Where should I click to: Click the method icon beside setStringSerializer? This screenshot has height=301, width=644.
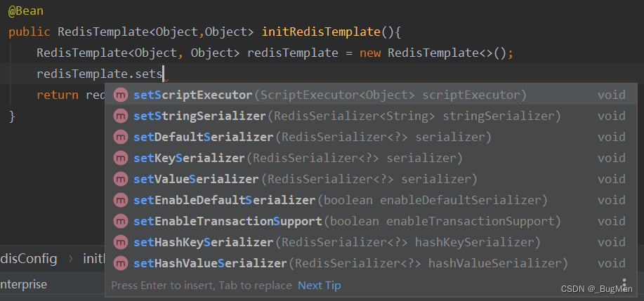[x=121, y=116]
